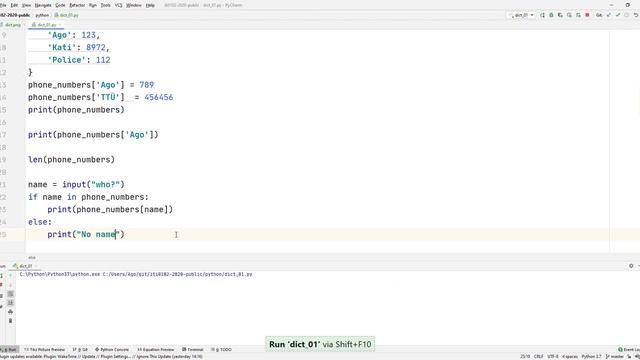Click the Up stack trace arrow

pyautogui.click(x=11, y=276)
